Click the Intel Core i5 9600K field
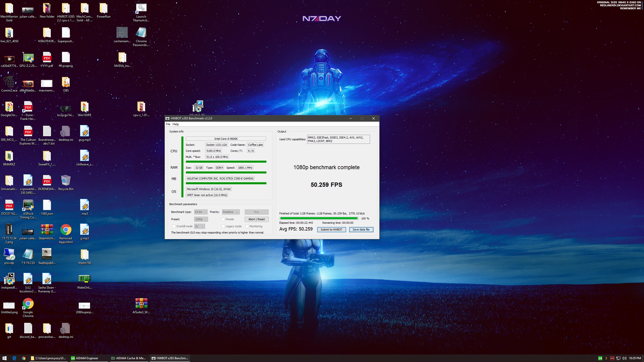The height and width of the screenshot is (362, 644). (x=226, y=139)
